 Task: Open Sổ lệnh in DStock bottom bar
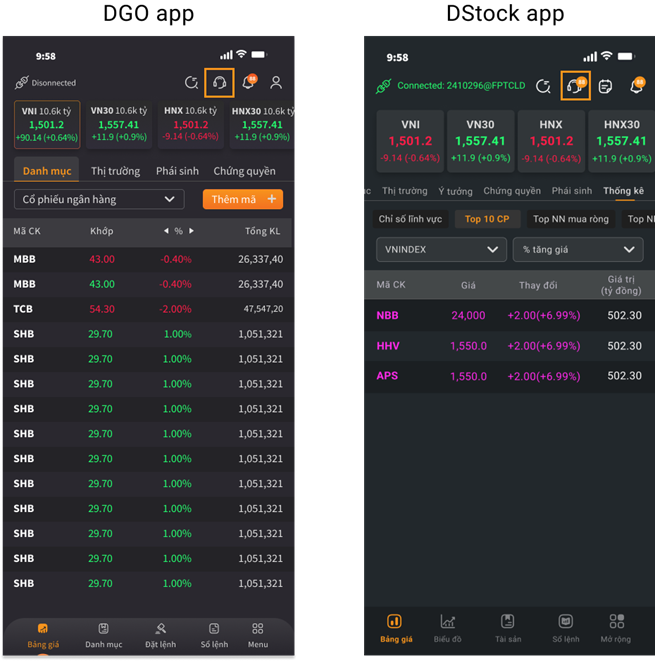[x=566, y=629]
